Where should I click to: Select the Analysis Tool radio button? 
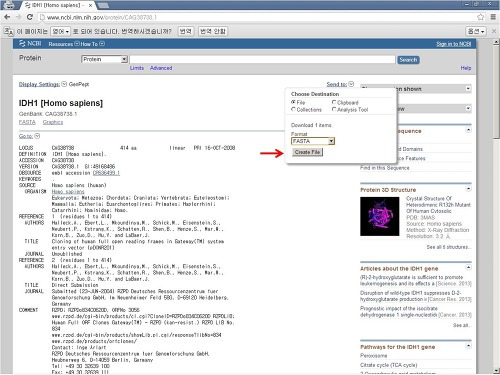[334, 109]
